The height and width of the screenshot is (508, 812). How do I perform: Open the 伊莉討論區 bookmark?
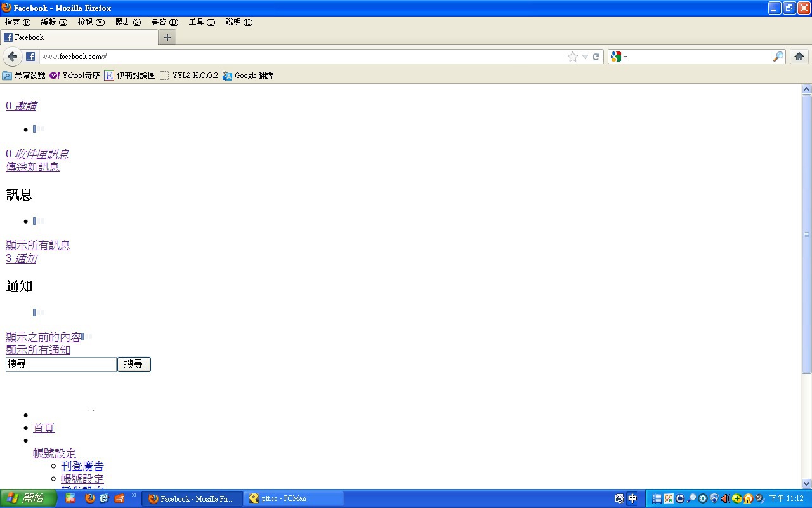click(130, 76)
